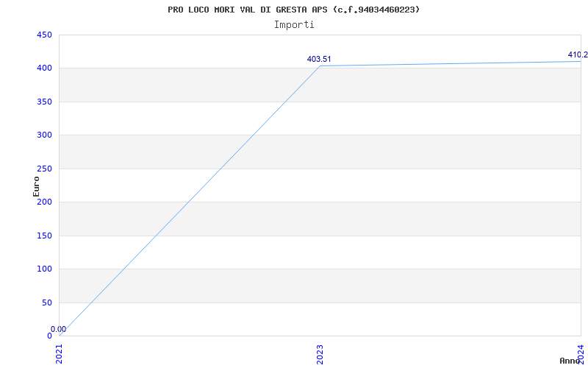Image resolution: width=588 pixels, height=368 pixels.
Task: Click the chart title PRO LOCO MORI VAL DI GRESTA APS
Action: pyautogui.click(x=293, y=10)
